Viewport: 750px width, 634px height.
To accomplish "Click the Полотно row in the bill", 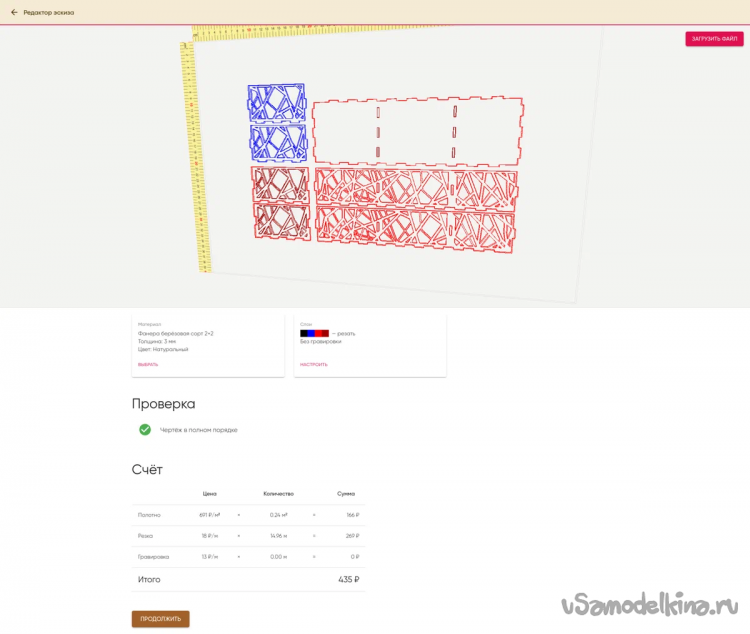I will pos(248,515).
